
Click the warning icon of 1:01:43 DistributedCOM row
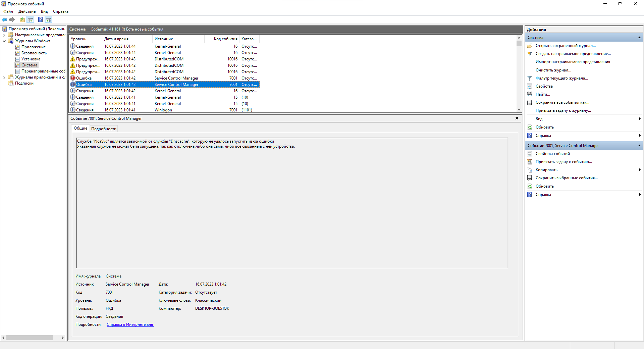point(73,59)
